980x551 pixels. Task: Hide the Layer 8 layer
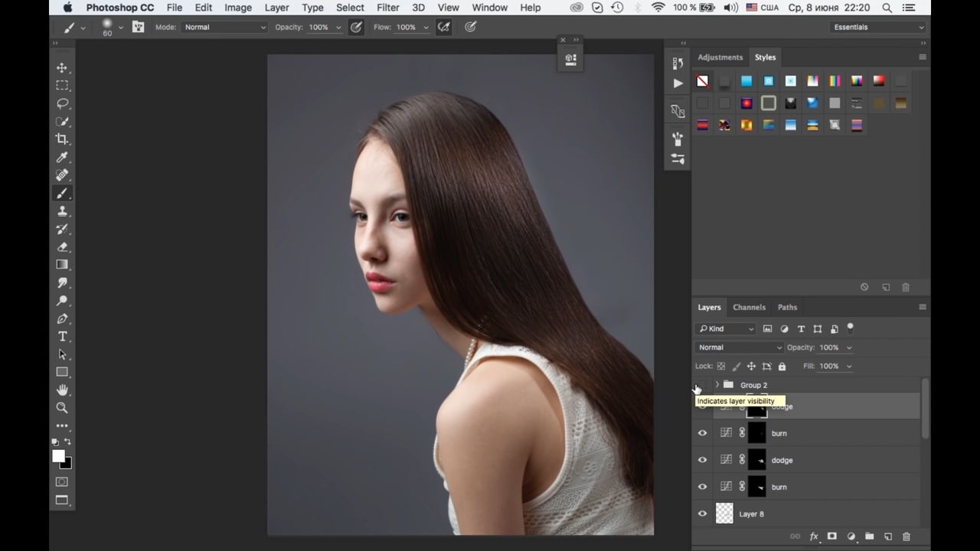[x=702, y=514]
